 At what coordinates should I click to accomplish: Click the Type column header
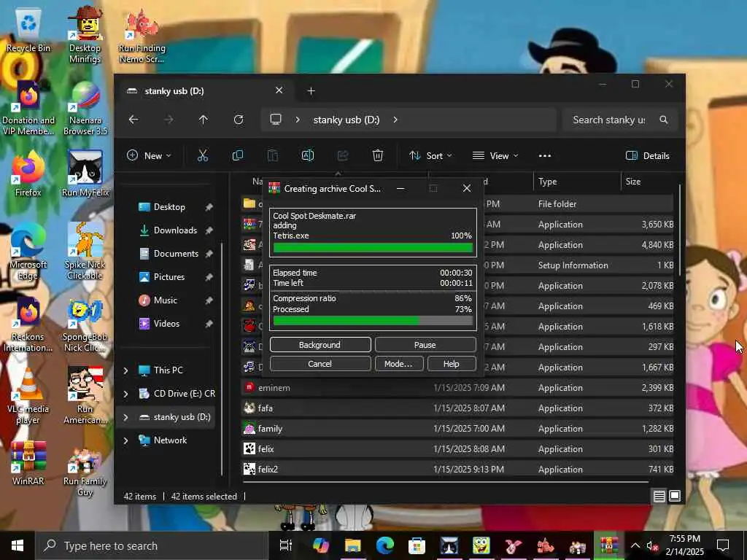[x=577, y=182]
